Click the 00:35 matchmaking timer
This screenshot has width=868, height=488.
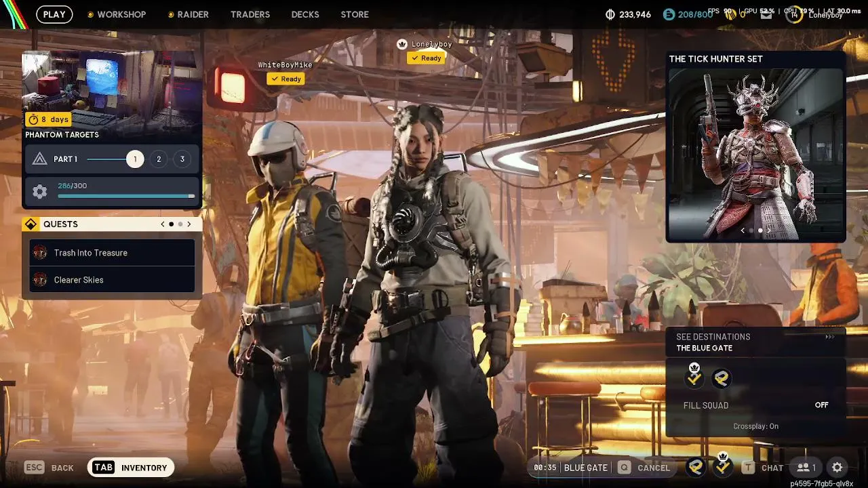click(x=545, y=468)
